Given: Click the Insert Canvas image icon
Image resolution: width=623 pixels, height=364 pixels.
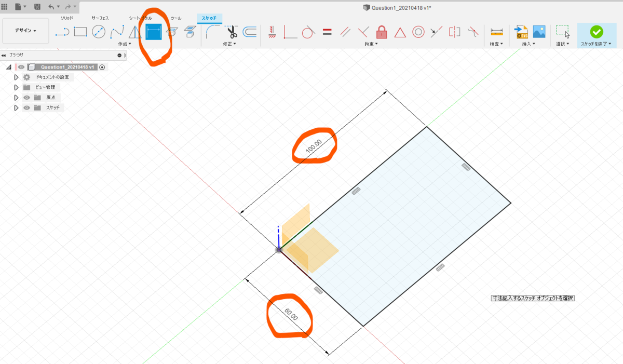Looking at the screenshot, I should (x=539, y=32).
